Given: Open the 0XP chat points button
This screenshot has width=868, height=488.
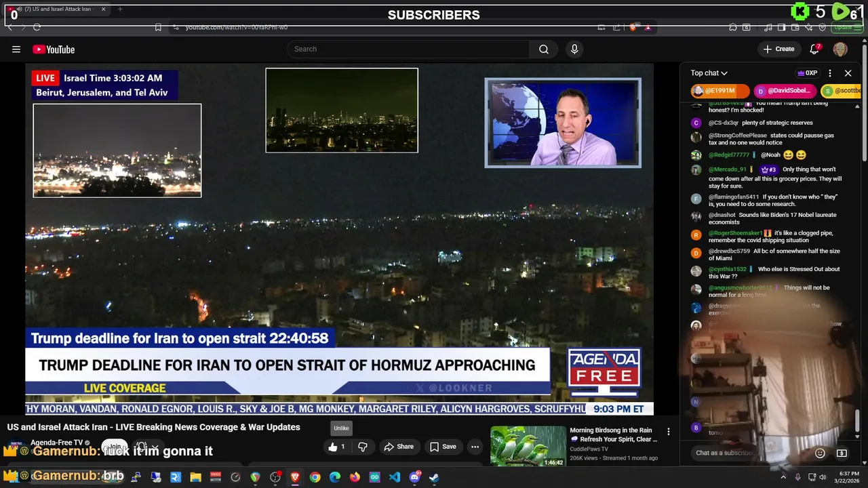Looking at the screenshot, I should point(807,73).
